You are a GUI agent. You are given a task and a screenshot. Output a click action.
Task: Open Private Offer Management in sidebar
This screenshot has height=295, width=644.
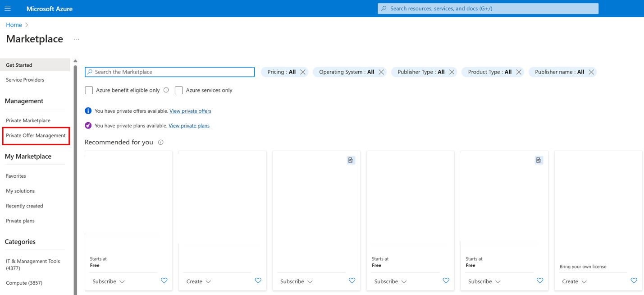36,136
